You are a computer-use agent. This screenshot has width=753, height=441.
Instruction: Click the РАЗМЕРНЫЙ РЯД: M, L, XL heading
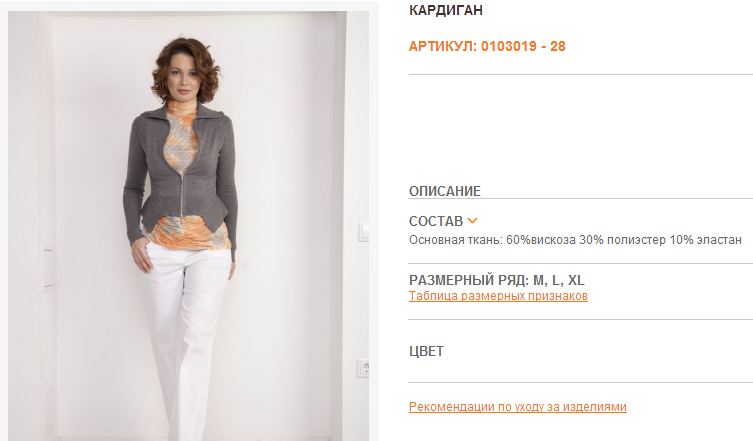coord(497,280)
